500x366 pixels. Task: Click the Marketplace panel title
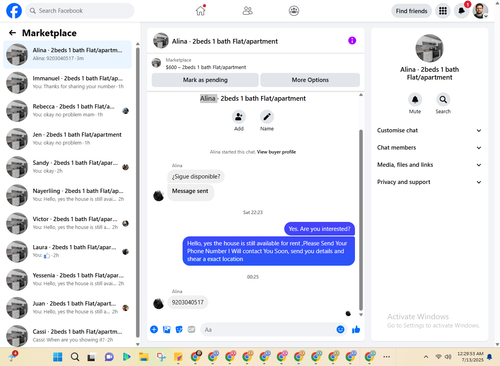49,33
